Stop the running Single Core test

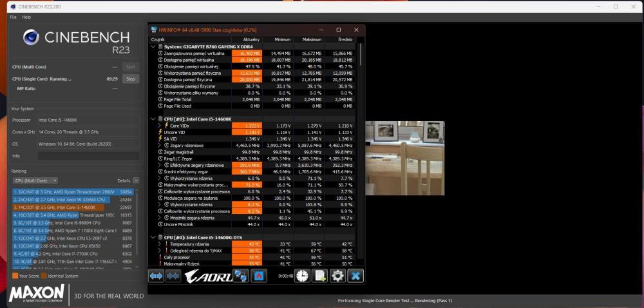(131, 79)
